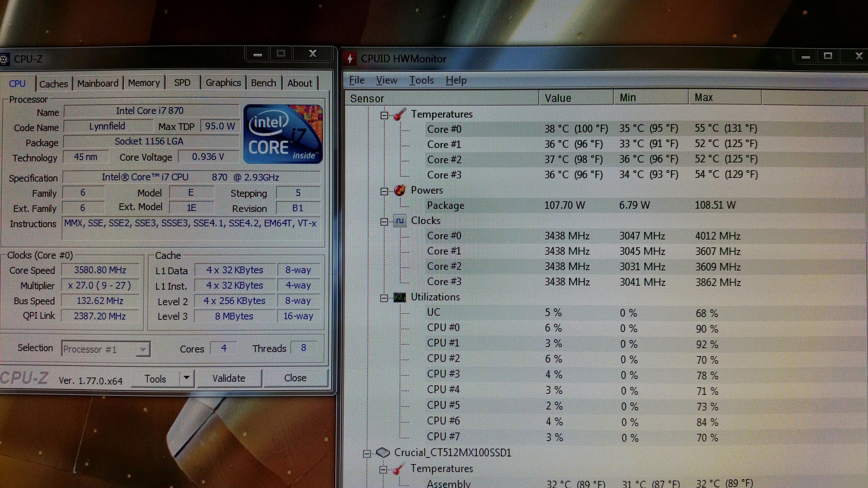Open the Processor #1 selection combo box

point(106,349)
